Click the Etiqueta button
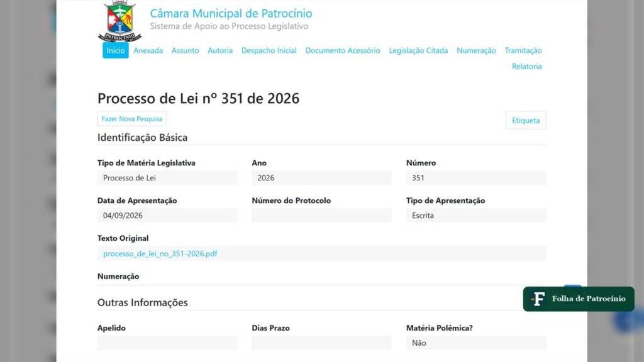 526,120
